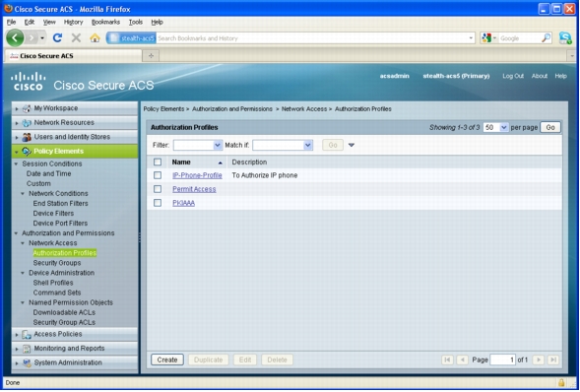Open the address bar history dropdown

point(471,37)
